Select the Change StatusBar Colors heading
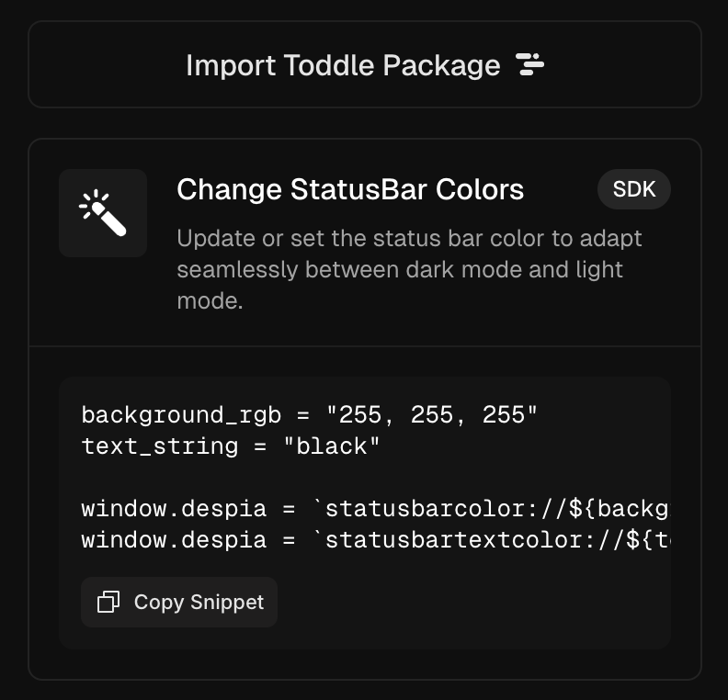The width and height of the screenshot is (728, 700). point(350,190)
